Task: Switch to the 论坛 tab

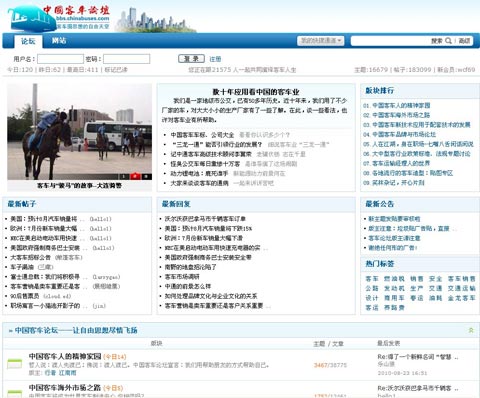Action: point(28,41)
